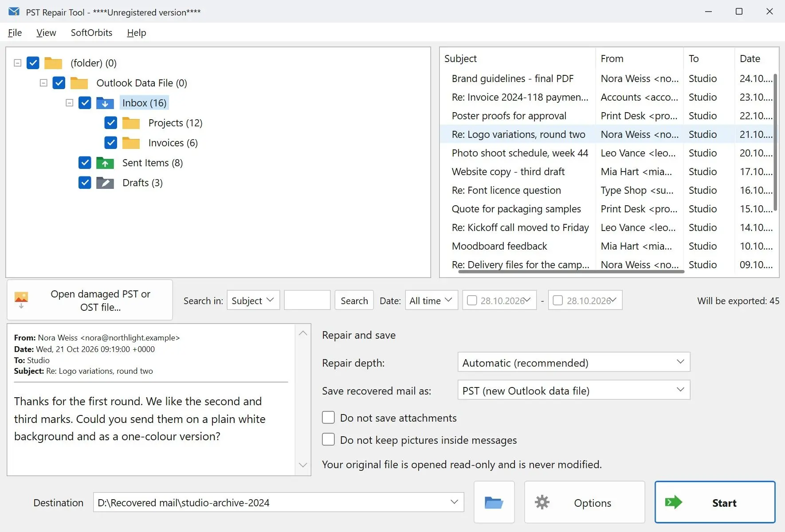The height and width of the screenshot is (532, 785).
Task: Open the end date picker arrow
Action: [614, 300]
